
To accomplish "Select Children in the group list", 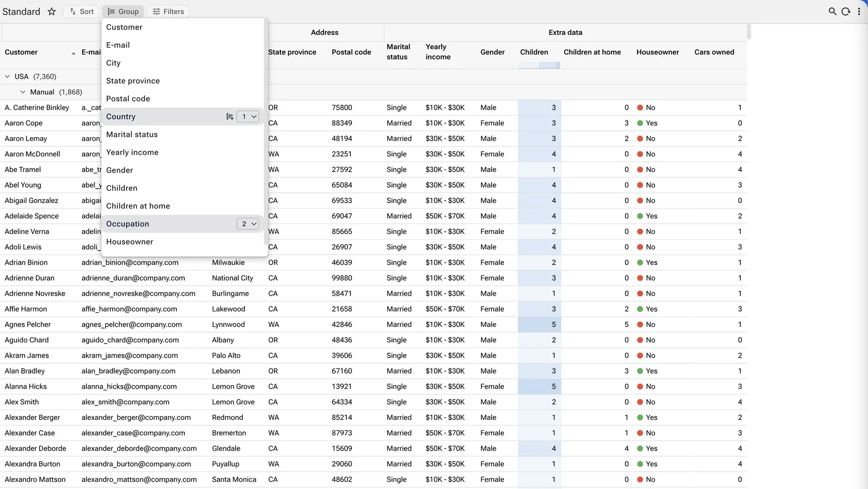I will point(183,188).
